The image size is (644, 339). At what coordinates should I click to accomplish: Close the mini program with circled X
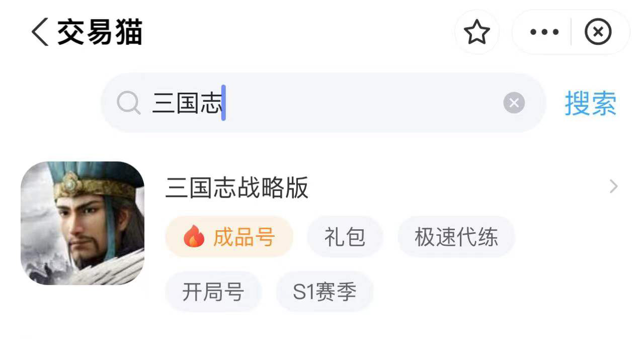pos(598,33)
